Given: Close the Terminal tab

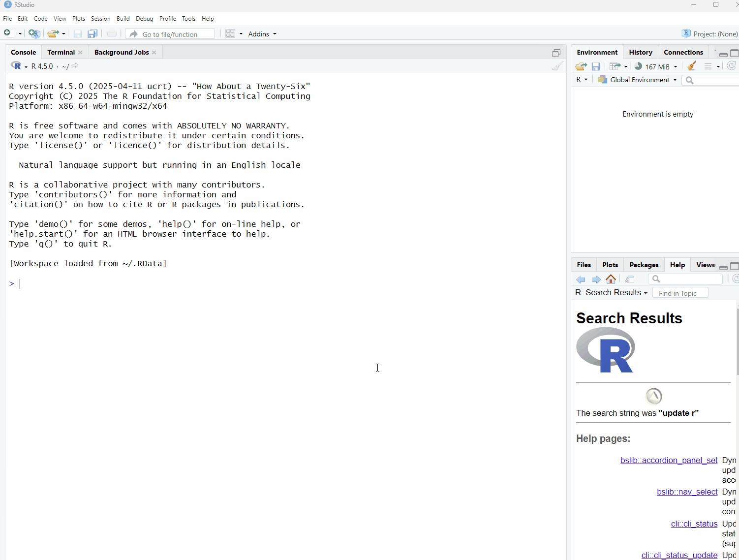Looking at the screenshot, I should [80, 53].
